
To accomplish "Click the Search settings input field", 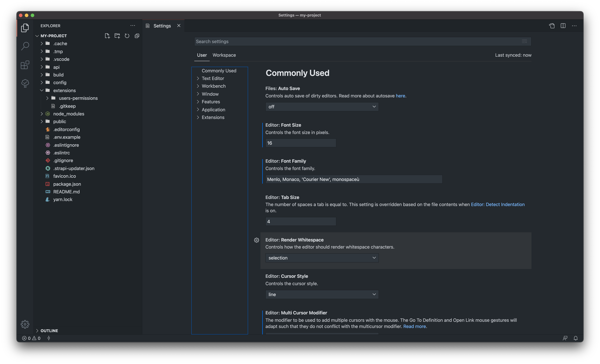I will [363, 41].
